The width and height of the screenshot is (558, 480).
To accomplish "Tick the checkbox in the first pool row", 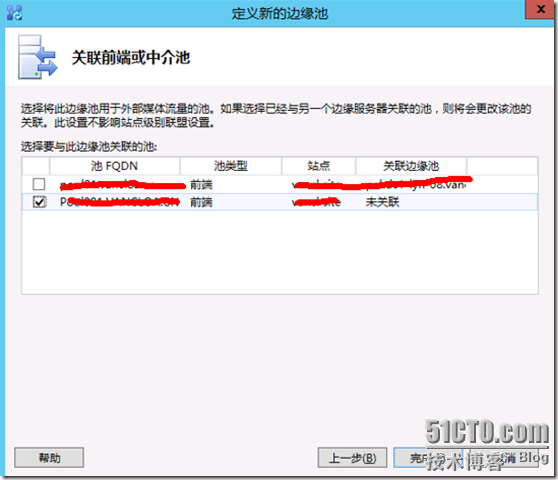I will (x=39, y=184).
